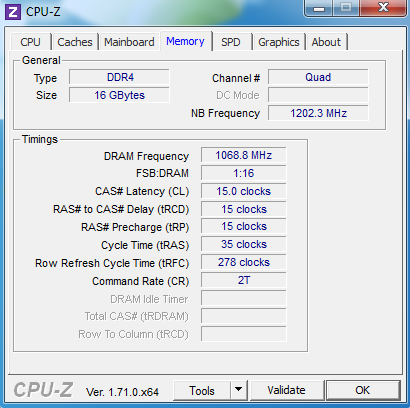The width and height of the screenshot is (410, 408).
Task: Click the Tools button
Action: (x=202, y=390)
